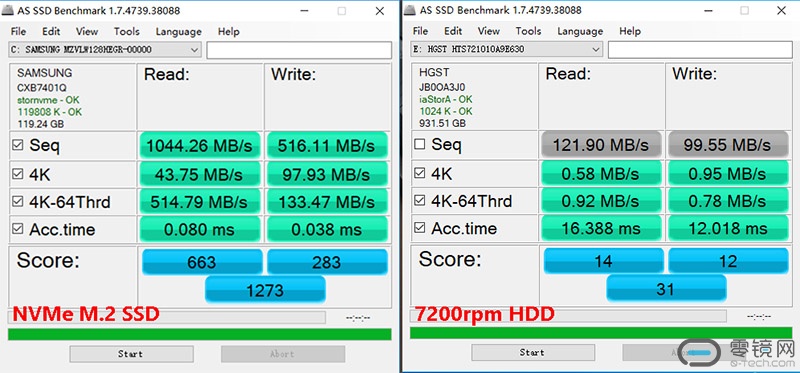800x373 pixels.
Task: Open Help menu in left window
Action: (229, 32)
